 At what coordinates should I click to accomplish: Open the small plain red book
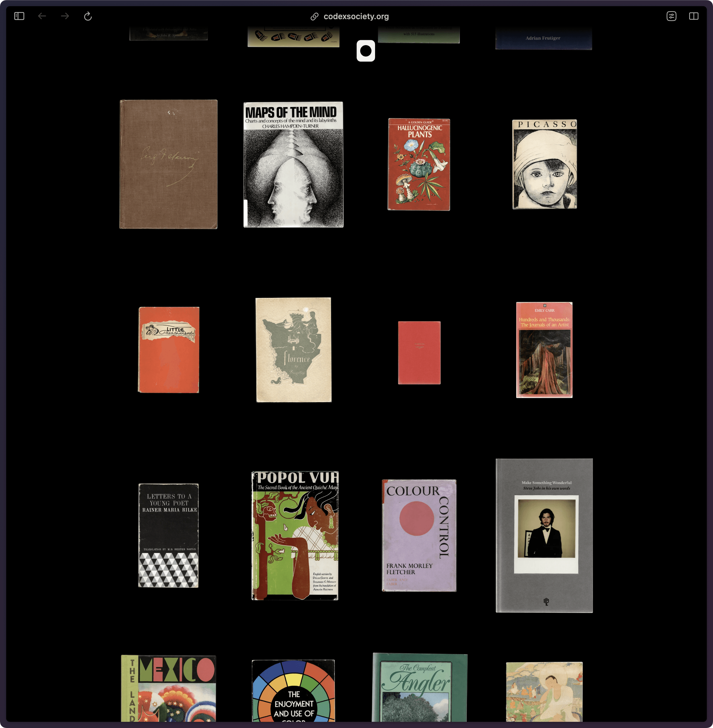tap(419, 353)
